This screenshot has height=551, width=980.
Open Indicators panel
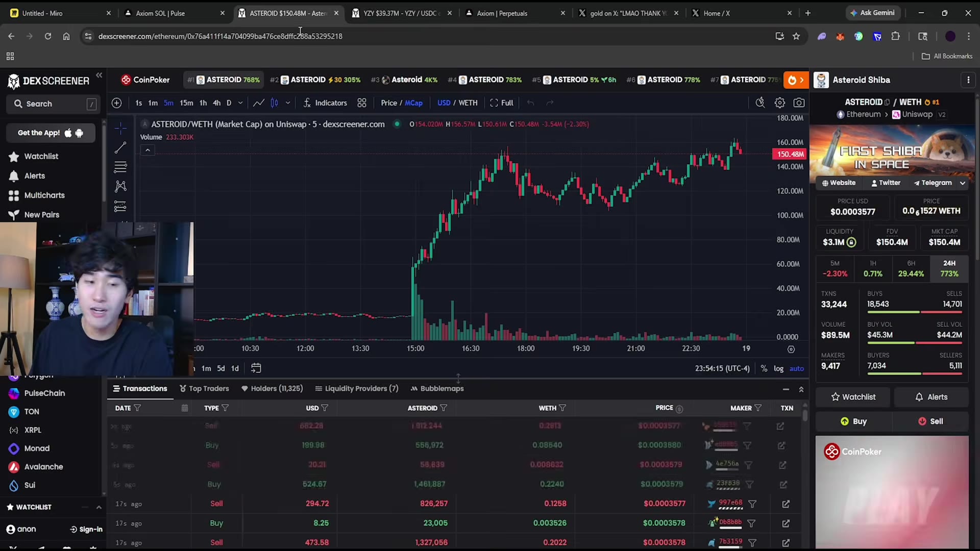pos(325,103)
